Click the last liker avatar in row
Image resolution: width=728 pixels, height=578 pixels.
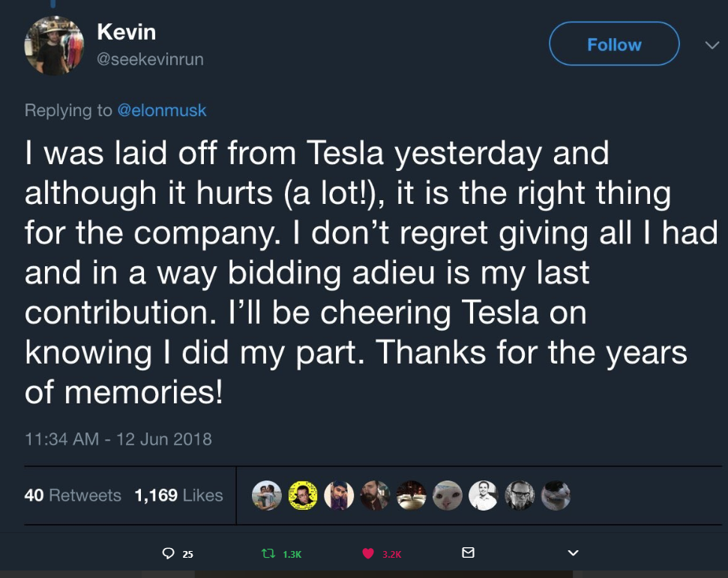(x=556, y=496)
